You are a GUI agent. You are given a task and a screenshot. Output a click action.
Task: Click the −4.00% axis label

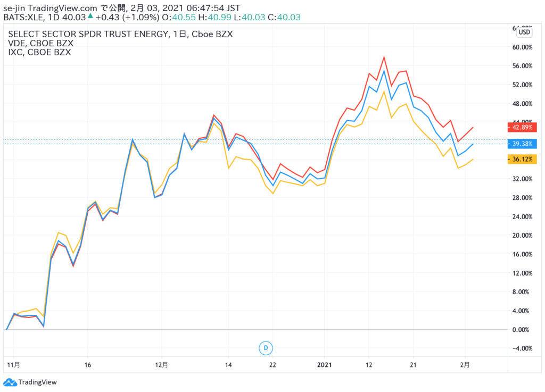(522, 348)
